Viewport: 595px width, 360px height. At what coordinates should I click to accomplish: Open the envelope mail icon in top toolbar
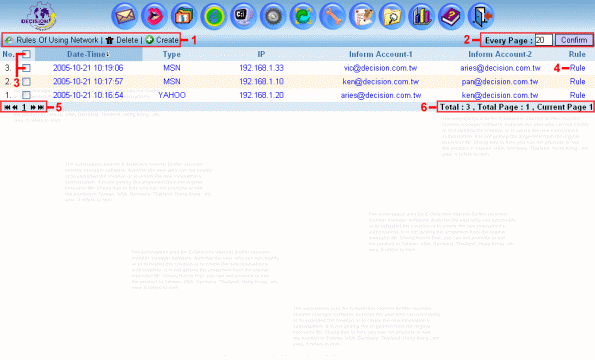click(x=124, y=16)
